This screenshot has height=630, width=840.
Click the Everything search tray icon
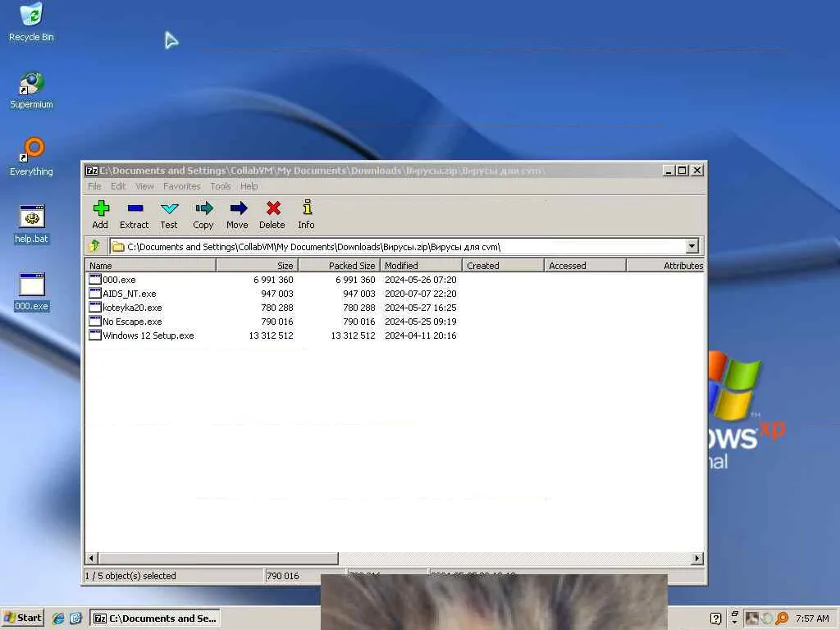[782, 619]
